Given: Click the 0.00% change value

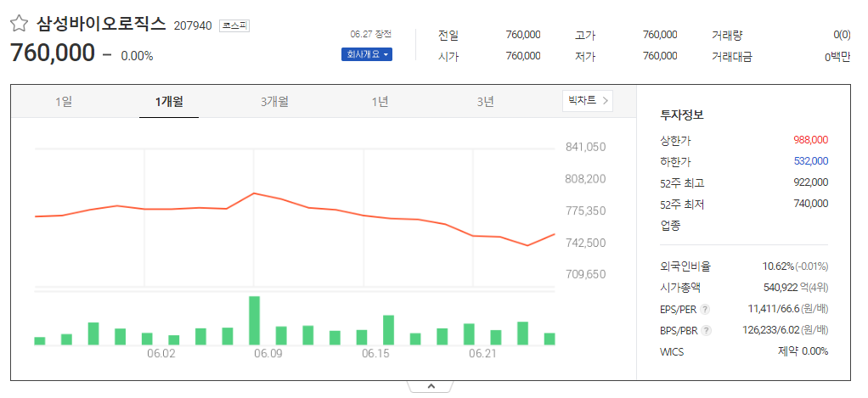Looking at the screenshot, I should point(137,56).
